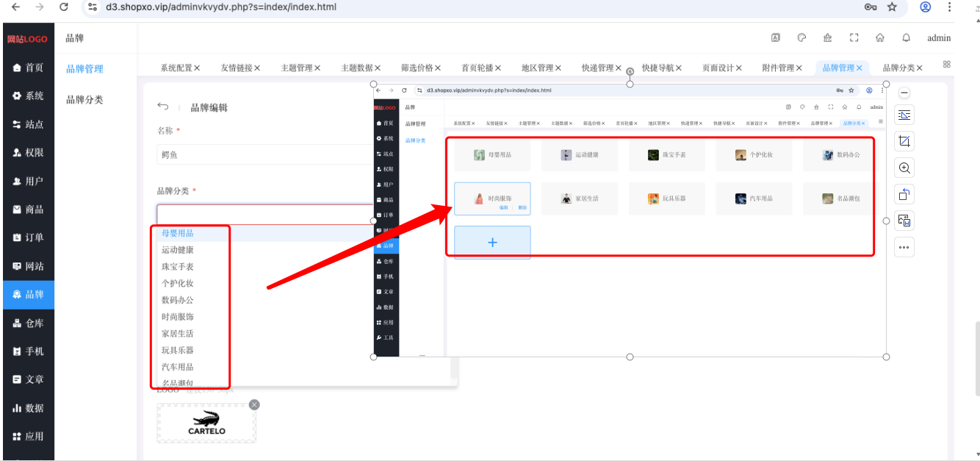
Task: Open the 商品 section in the sidebar
Action: (27, 210)
